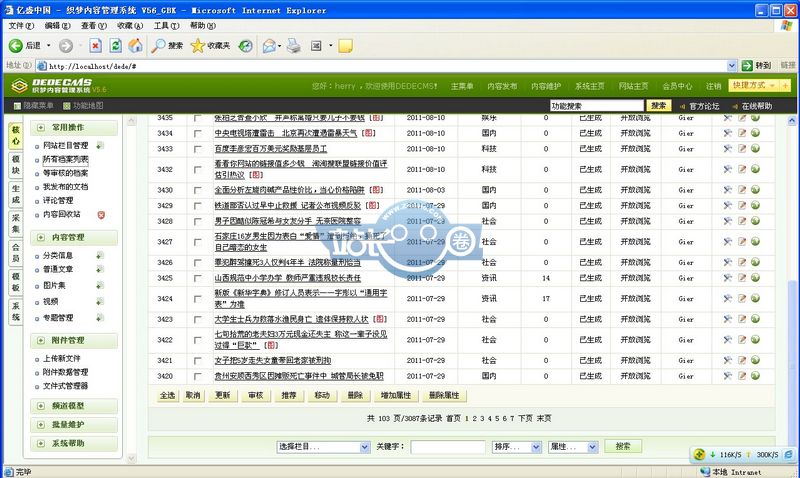This screenshot has width=800, height=478.
Task: Open the IE History icon
Action: (x=245, y=46)
